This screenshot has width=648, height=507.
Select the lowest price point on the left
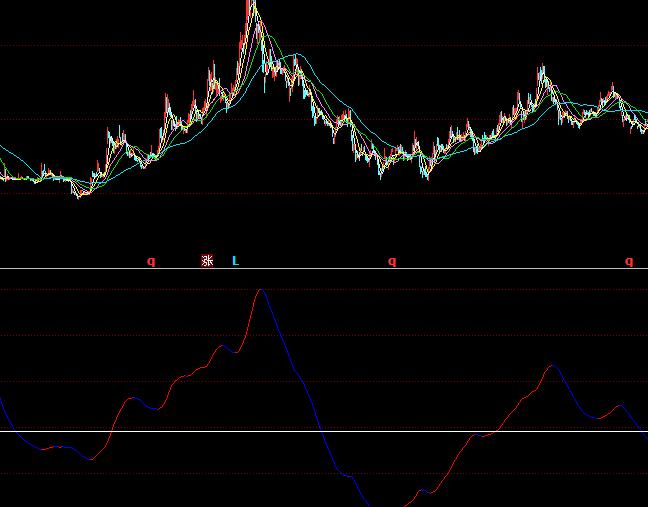(80, 196)
